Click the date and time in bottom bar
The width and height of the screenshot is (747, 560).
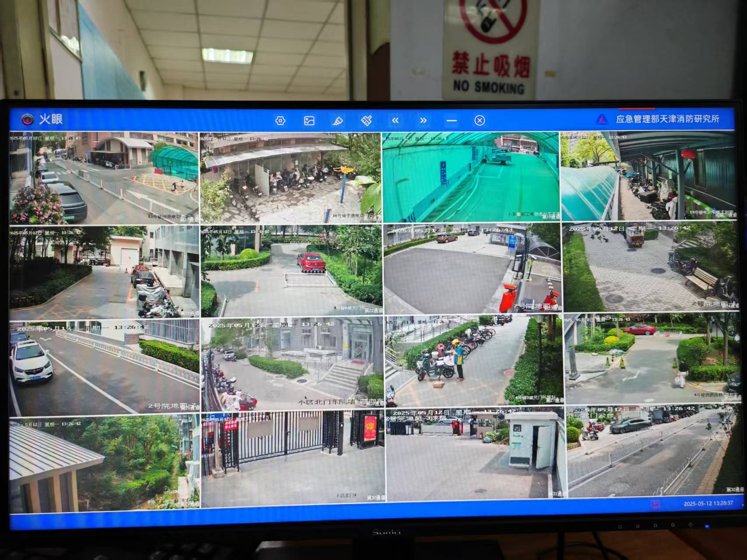708,504
